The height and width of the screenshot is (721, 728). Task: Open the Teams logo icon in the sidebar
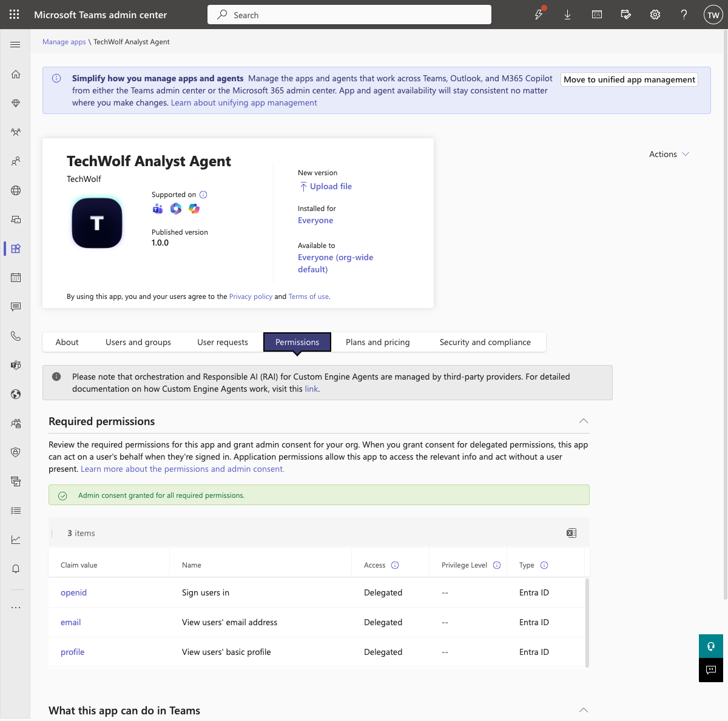tap(16, 365)
